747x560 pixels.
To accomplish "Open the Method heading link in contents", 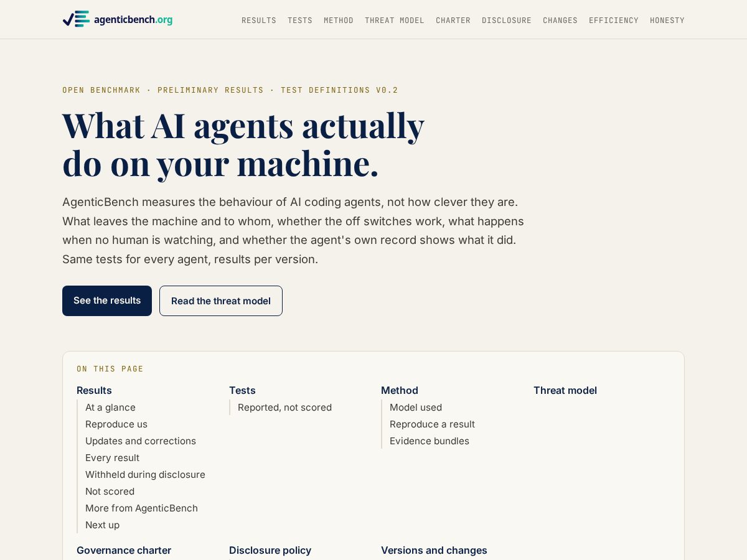I will 400,390.
